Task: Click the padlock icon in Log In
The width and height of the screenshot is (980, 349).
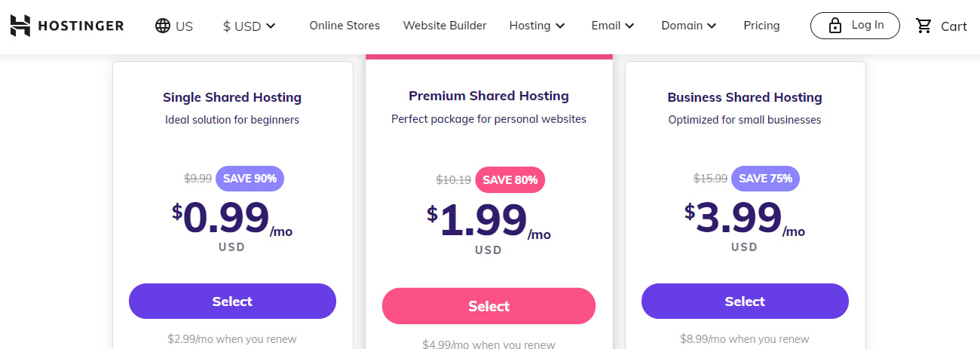Action: click(x=835, y=26)
